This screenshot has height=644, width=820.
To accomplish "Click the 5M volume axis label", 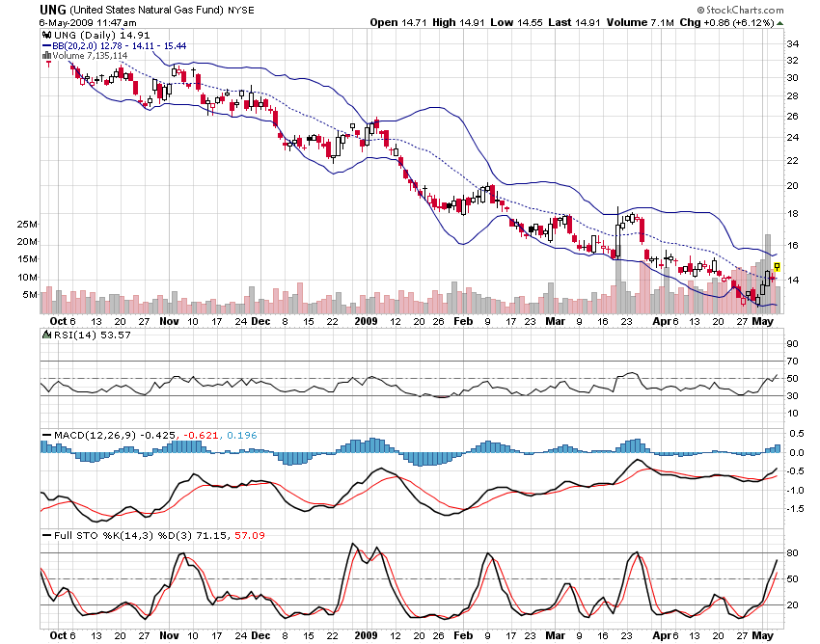I will [x=30, y=294].
